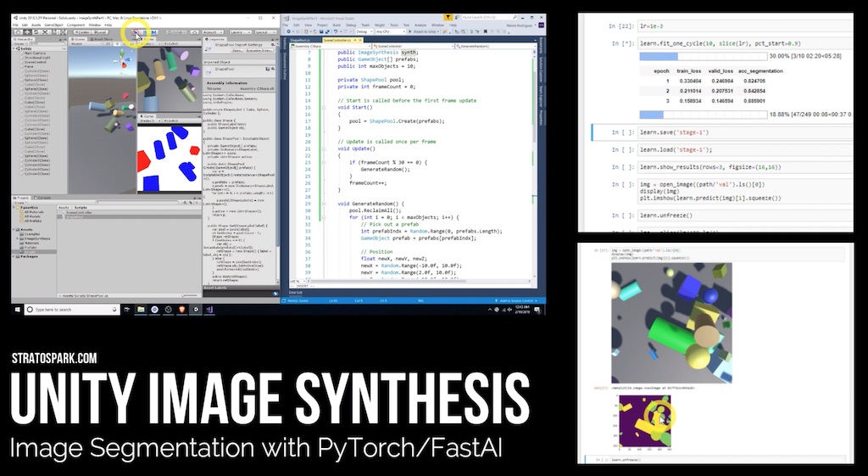The height and width of the screenshot is (476, 868).
Task: Select the Unity Scale tool
Action: (x=45, y=32)
